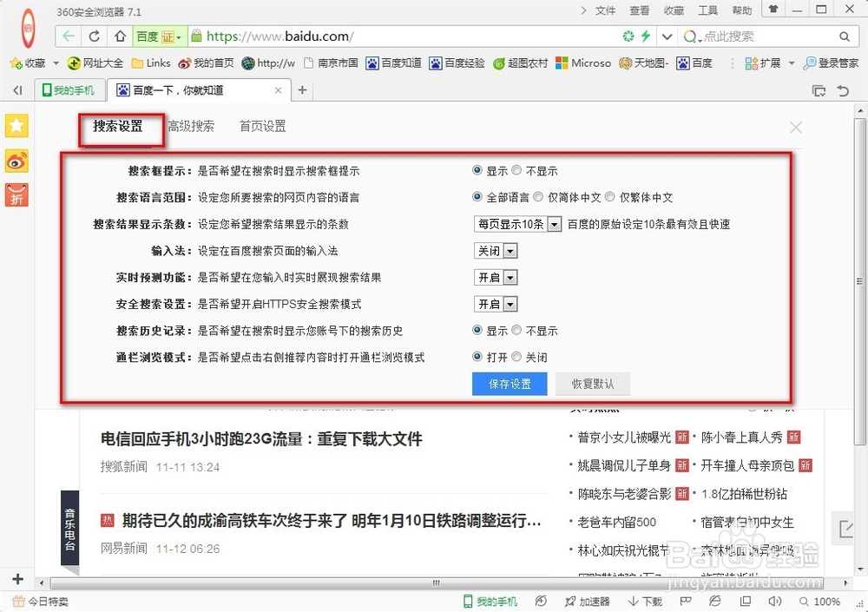Open the 输入法 dropdown set to 关闭
This screenshot has height=612, width=868.
[x=496, y=251]
